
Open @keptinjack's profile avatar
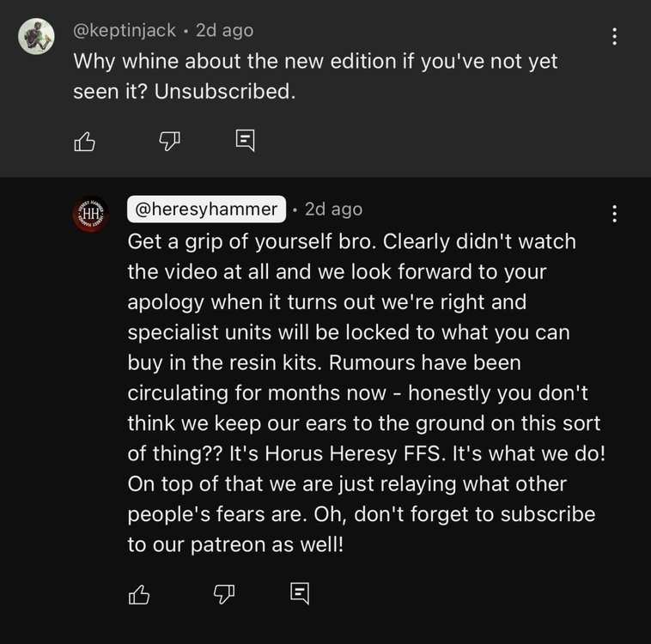pos(37,37)
